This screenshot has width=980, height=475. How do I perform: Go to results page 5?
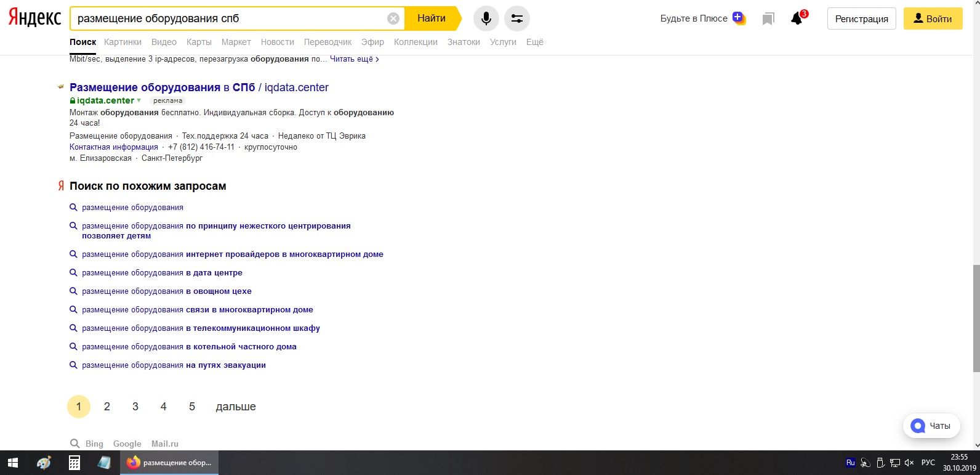click(x=192, y=407)
